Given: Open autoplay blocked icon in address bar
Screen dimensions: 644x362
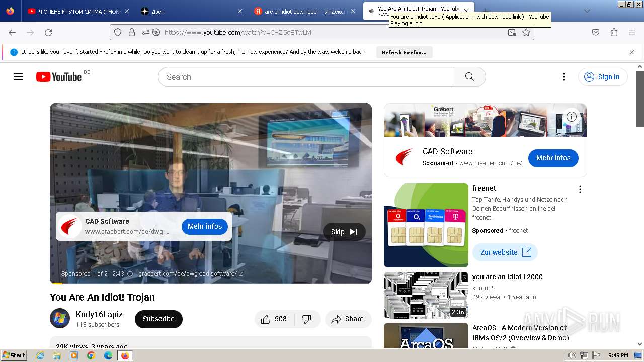Looking at the screenshot, I should tap(156, 32).
